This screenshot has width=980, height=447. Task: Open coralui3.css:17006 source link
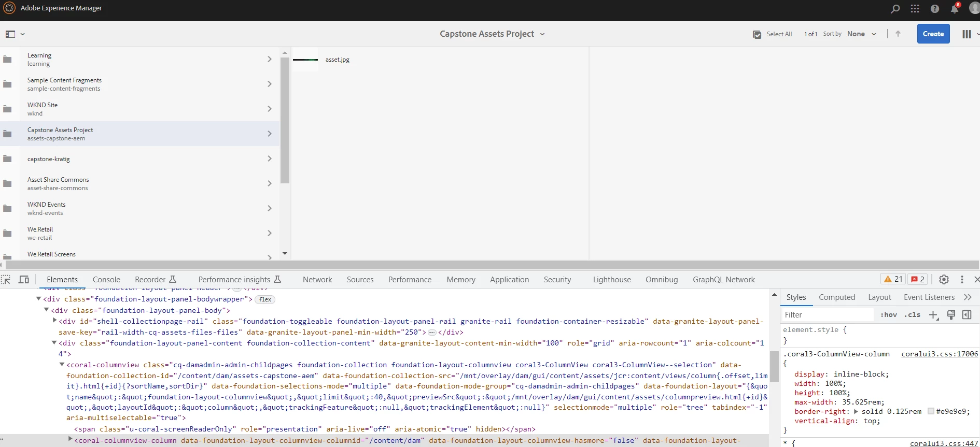coord(940,354)
